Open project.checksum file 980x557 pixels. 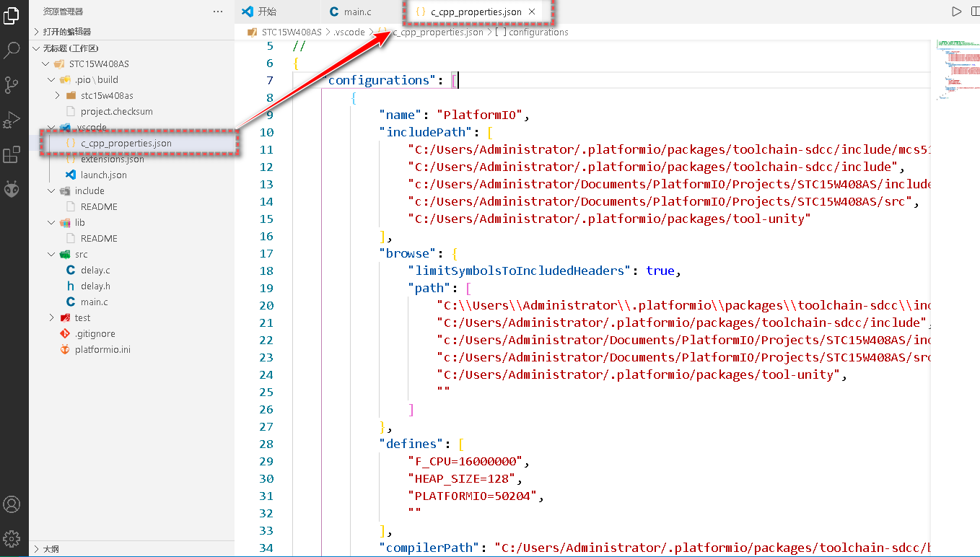click(131, 111)
